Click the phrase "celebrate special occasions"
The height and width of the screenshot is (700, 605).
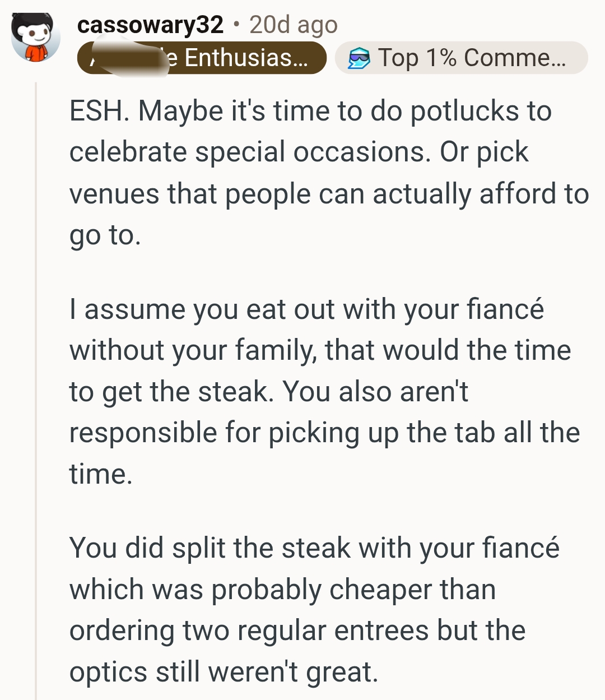[x=250, y=152]
